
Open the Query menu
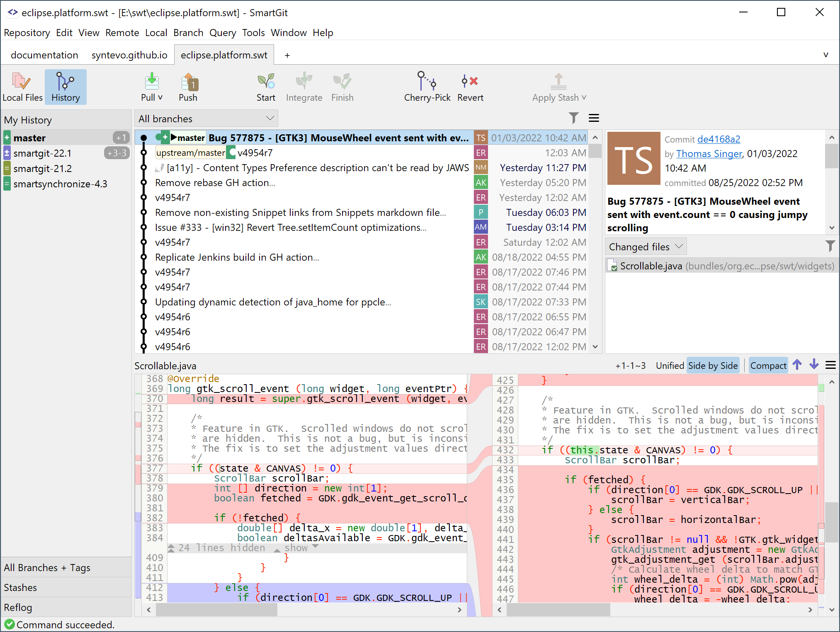click(223, 33)
